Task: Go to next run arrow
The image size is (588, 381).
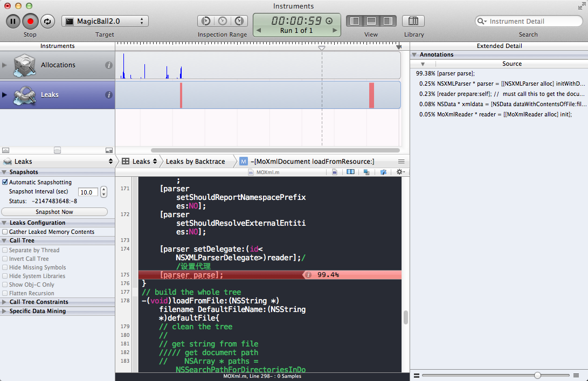Action: (x=335, y=30)
